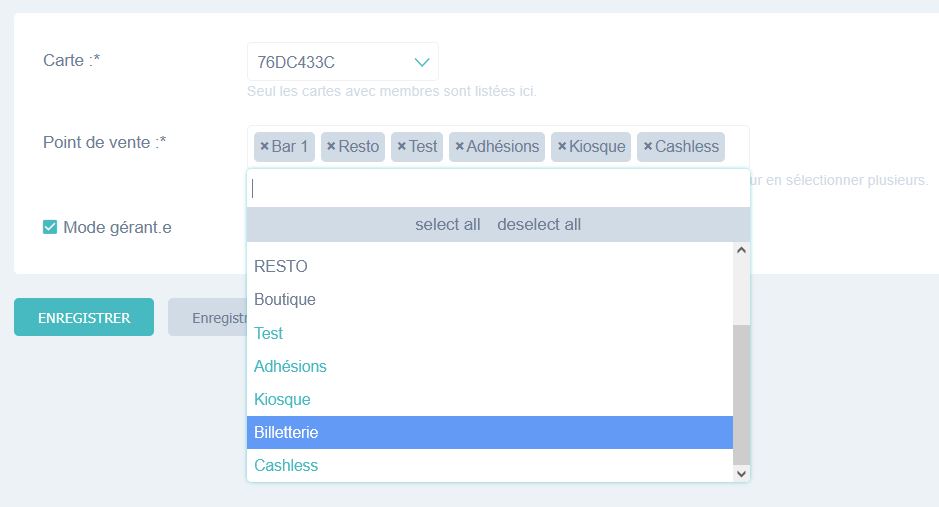Click the select all link
939x507 pixels.
tap(448, 225)
